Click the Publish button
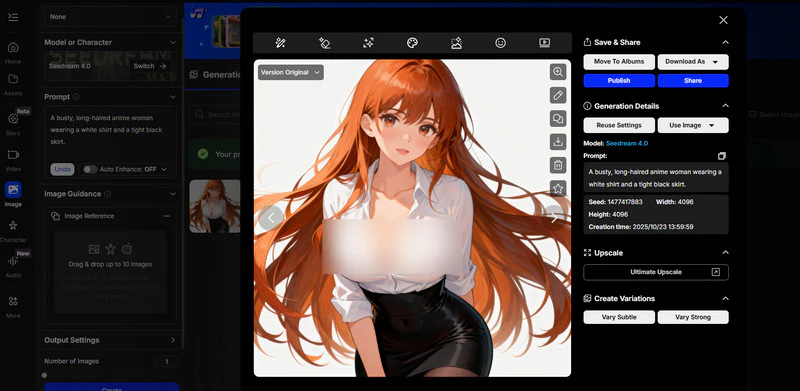 click(x=619, y=81)
